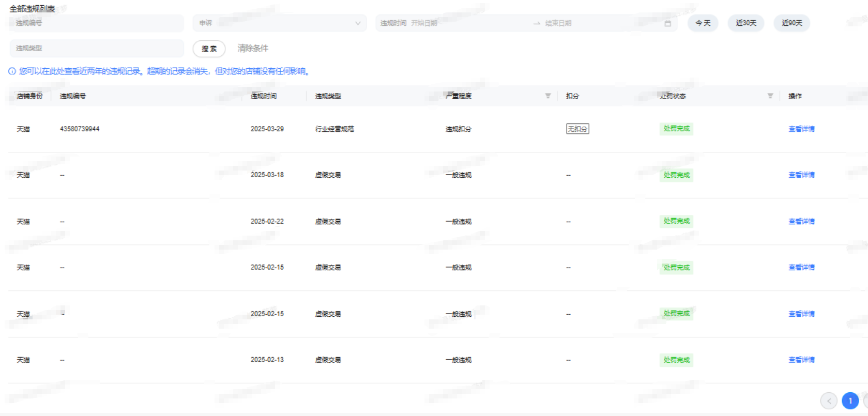868x416 pixels.
Task: Focus the 违规类型 input field
Action: click(97, 48)
